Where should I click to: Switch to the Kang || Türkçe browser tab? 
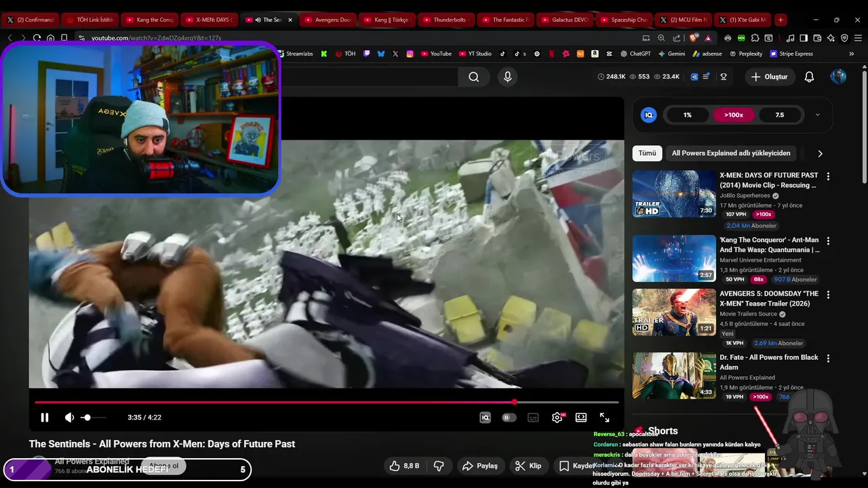click(x=387, y=20)
